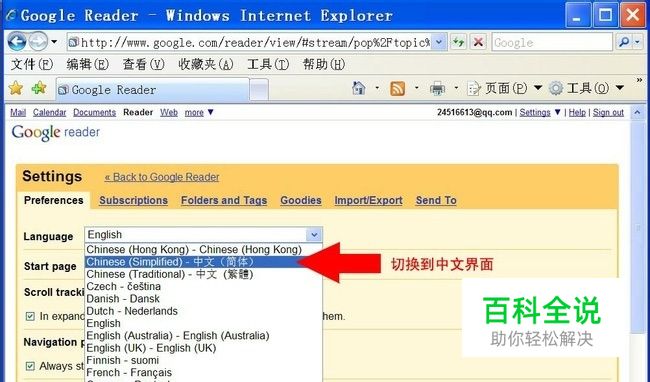Switch to the Subscriptions tab
This screenshot has height=382, width=650.
pyautogui.click(x=133, y=201)
